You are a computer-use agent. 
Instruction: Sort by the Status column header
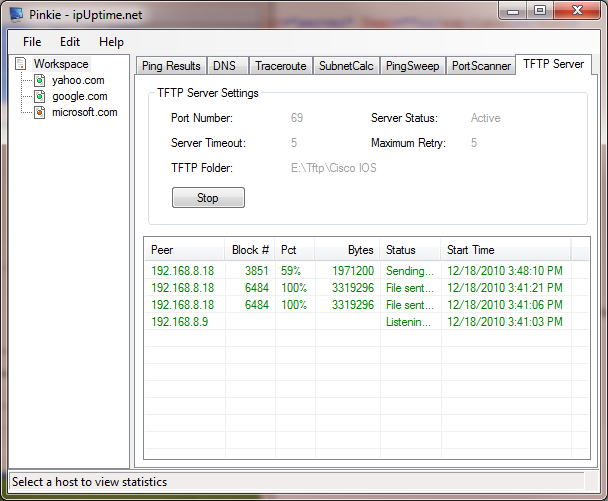[411, 250]
